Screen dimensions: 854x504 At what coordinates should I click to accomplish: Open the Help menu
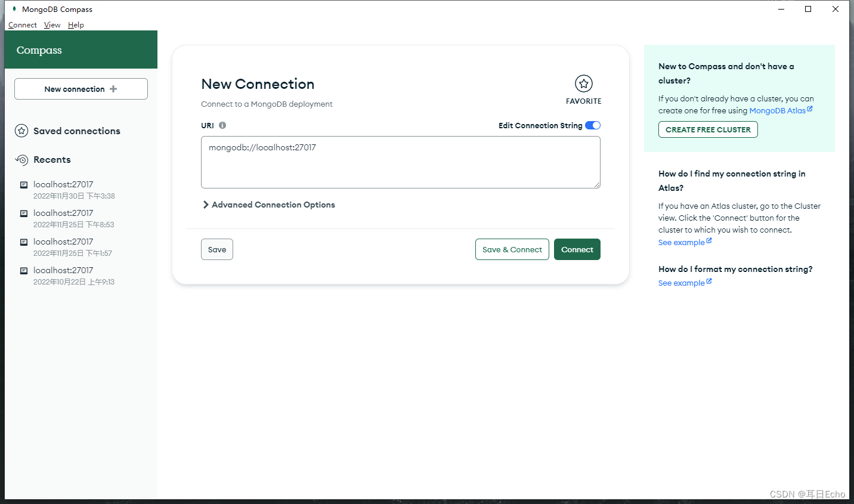pyautogui.click(x=76, y=24)
